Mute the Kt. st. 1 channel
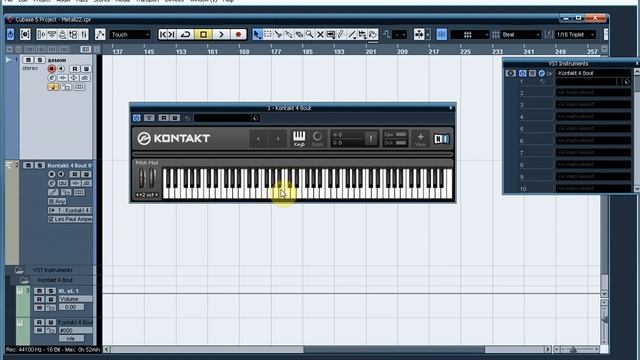This screenshot has height=360, width=640. click(39, 291)
